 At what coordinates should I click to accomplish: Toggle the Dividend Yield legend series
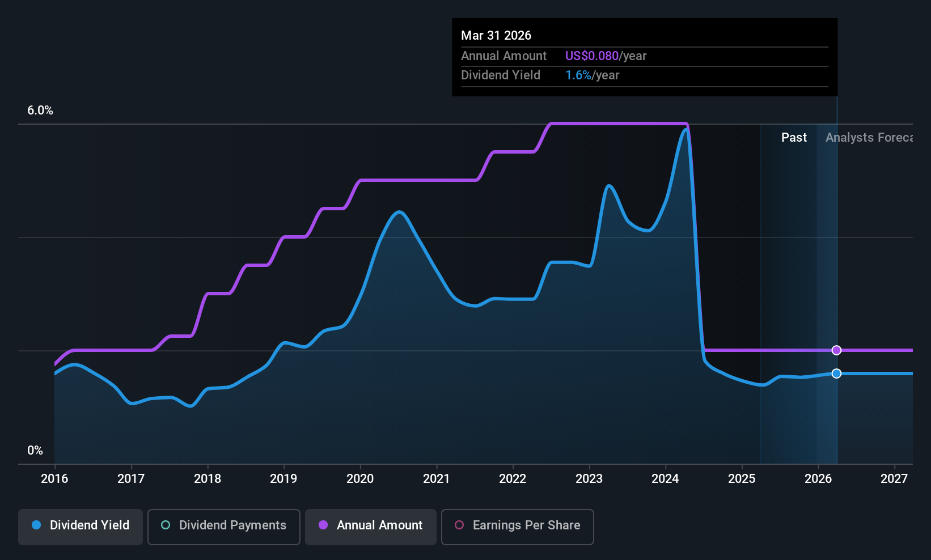[81, 527]
